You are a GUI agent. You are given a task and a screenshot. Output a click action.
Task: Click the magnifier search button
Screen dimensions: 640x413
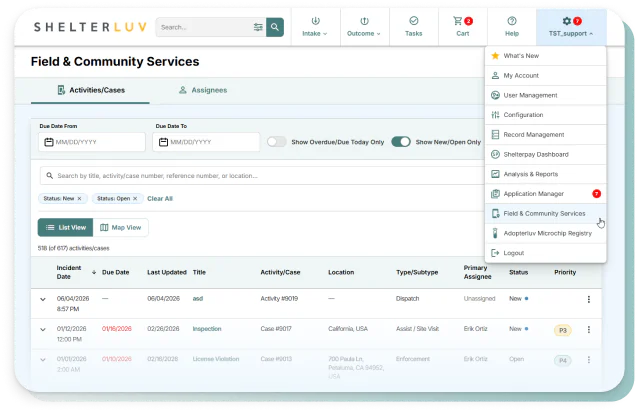pos(275,27)
